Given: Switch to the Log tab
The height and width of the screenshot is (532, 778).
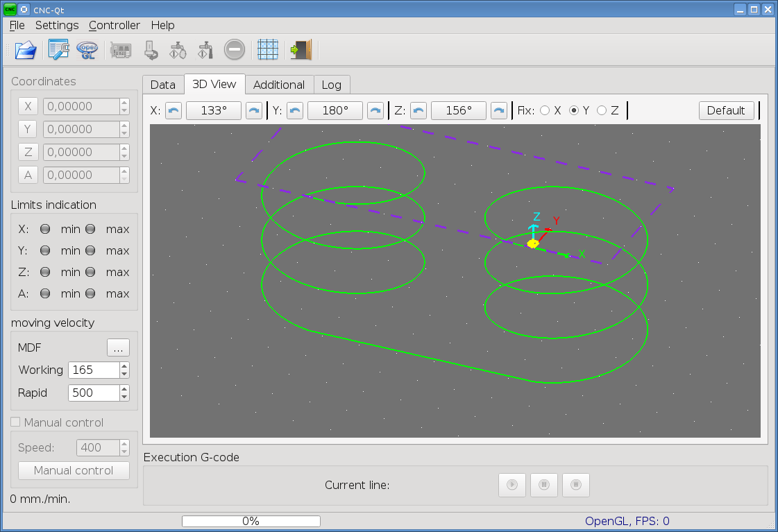Looking at the screenshot, I should (x=332, y=85).
